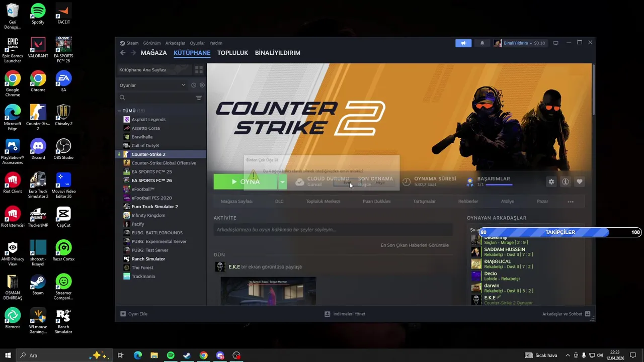644x362 pixels.
Task: Collapse the TÜMÜ games list
Action: pyautogui.click(x=119, y=111)
